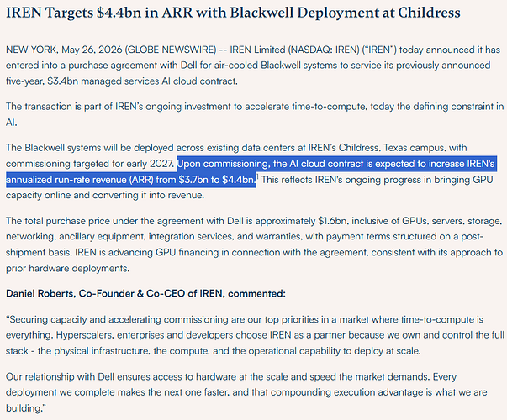Screen dimensions: 507x420
Task: Click "Hyperscalers, enterprises and developers choose IREN"
Action: [174, 335]
